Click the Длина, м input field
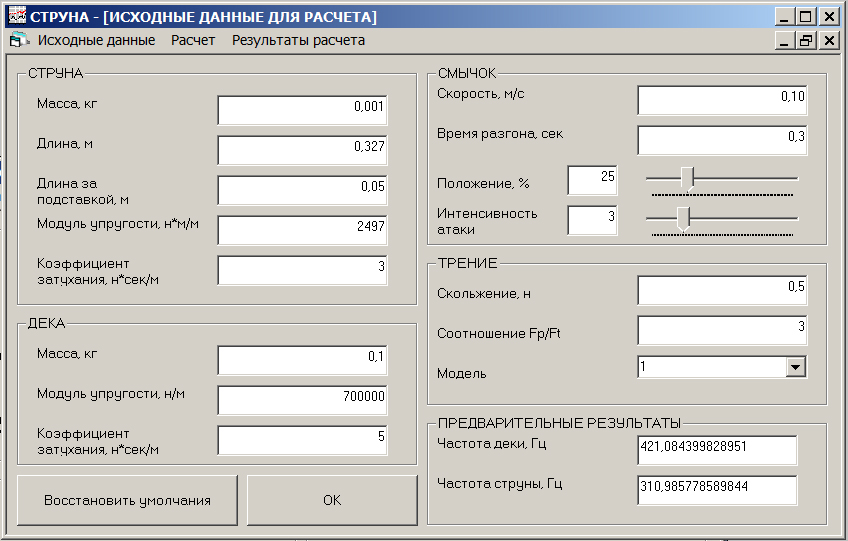848x541 pixels. 301,150
